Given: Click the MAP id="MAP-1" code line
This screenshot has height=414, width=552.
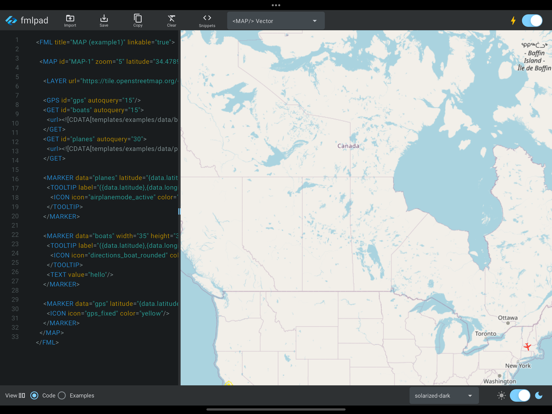Looking at the screenshot, I should click(x=109, y=62).
